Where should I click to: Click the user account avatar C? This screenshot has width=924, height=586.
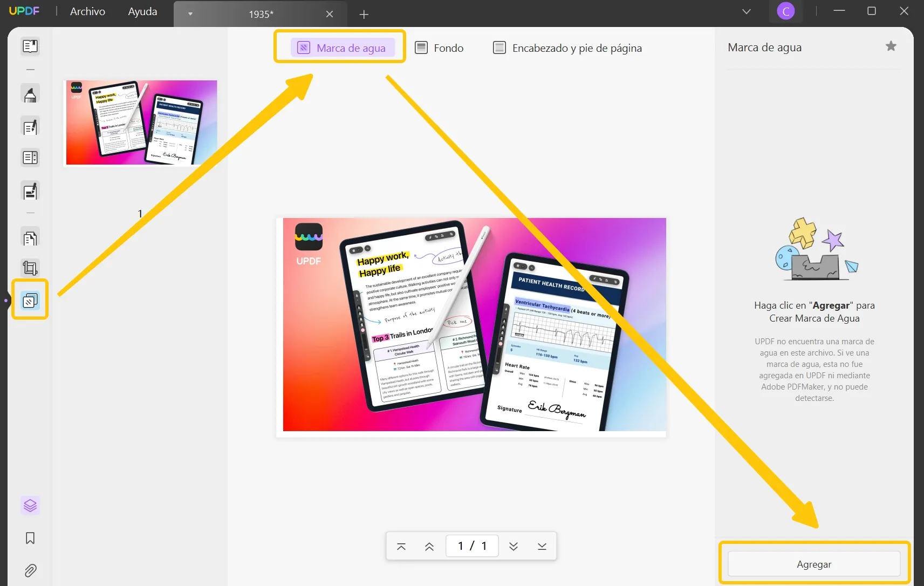pos(786,11)
